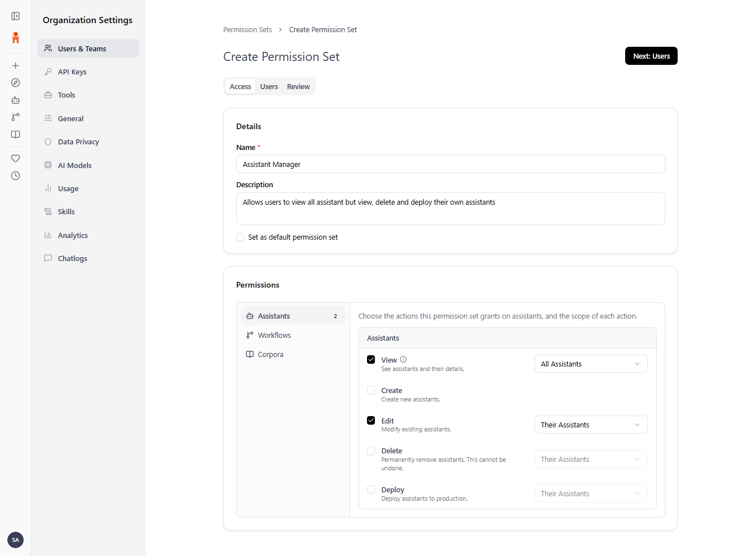Open Users & Teams settings
The width and height of the screenshot is (756, 556).
[89, 48]
